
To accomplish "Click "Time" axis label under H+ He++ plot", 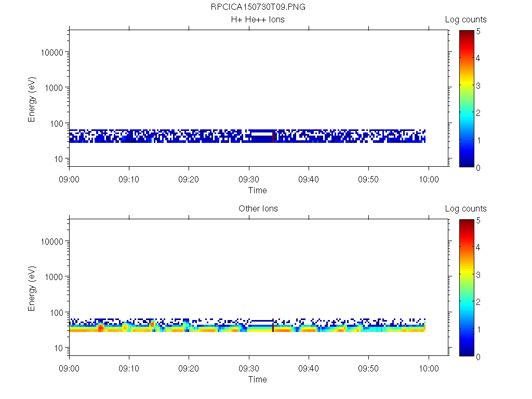I will coord(257,190).
